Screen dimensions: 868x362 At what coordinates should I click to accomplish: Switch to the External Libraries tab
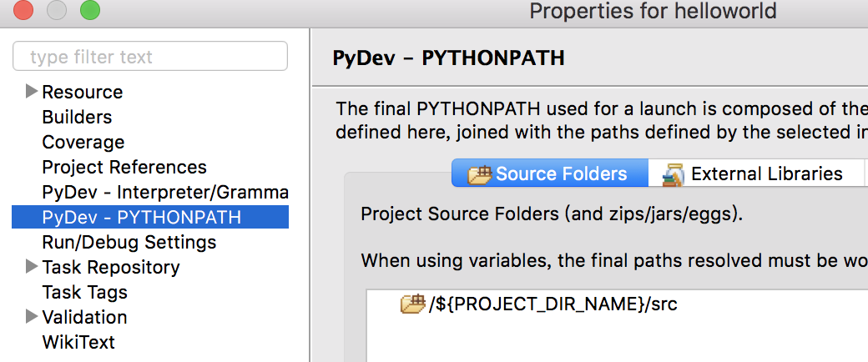tap(755, 173)
